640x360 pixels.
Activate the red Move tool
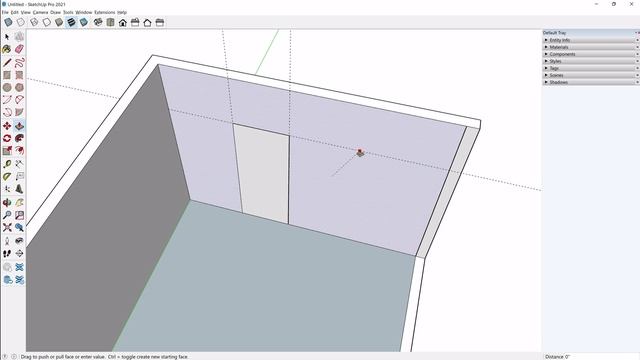[7, 126]
